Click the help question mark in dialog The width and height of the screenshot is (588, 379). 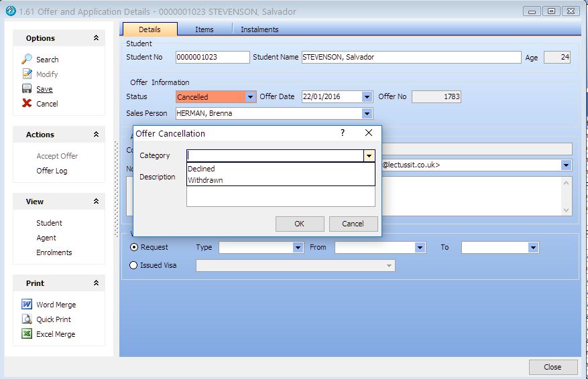[343, 133]
